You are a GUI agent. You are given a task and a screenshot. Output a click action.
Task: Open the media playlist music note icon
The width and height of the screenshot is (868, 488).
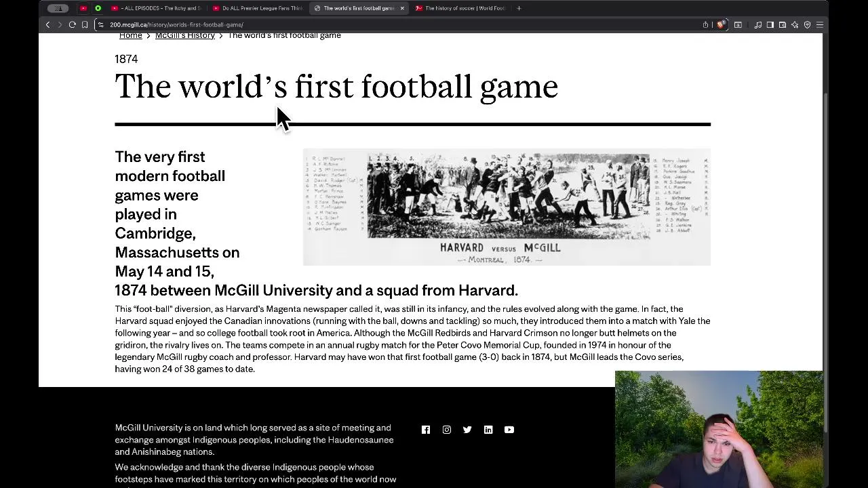coord(758,24)
